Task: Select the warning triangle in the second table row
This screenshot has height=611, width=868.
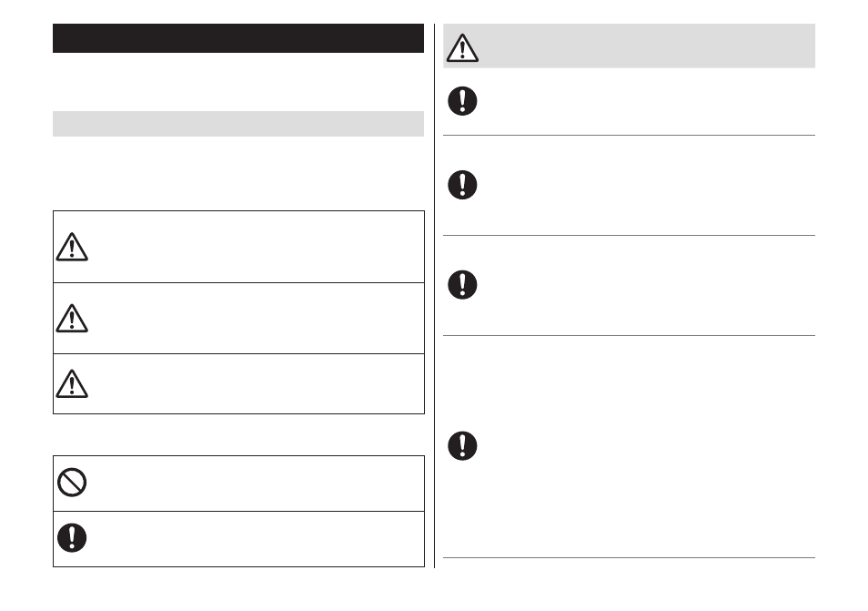Action: (x=72, y=318)
